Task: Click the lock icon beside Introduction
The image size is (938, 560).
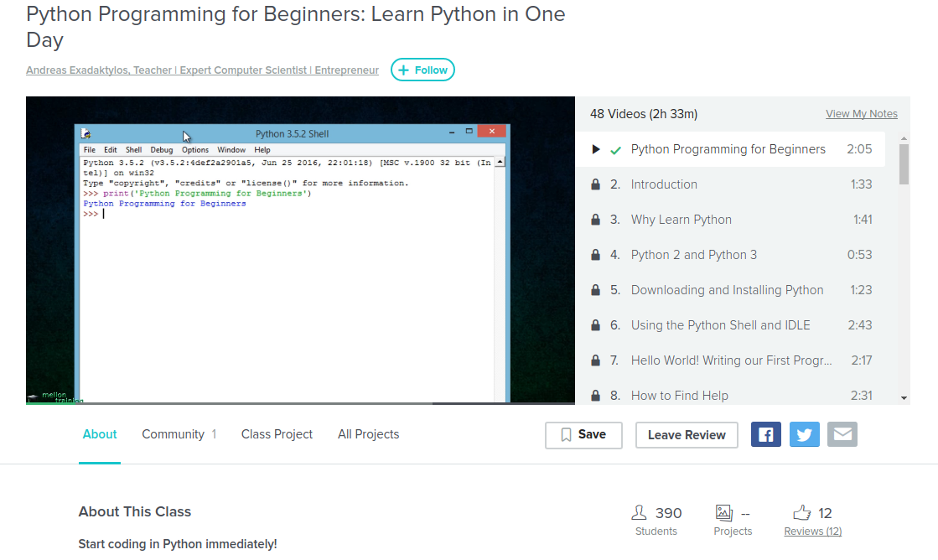Action: coord(595,184)
